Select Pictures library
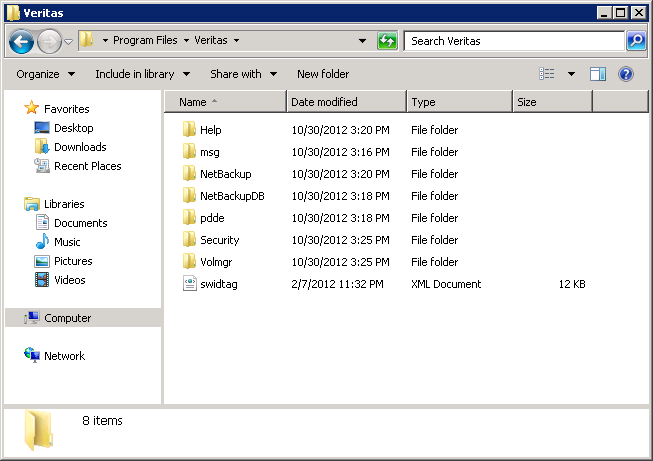The image size is (653, 461). click(x=73, y=261)
